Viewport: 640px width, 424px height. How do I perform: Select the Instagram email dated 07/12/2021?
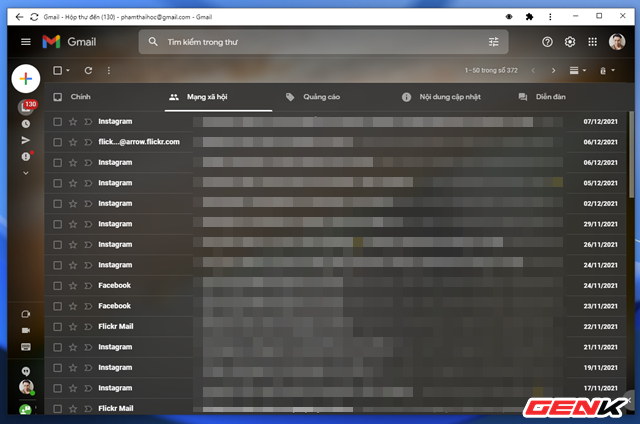click(x=58, y=122)
